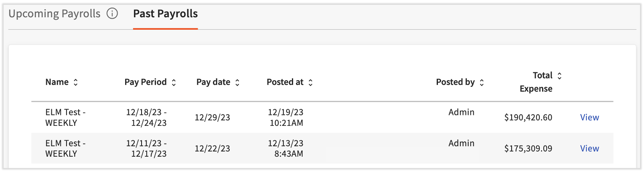Click the 12/18/23 - 12/24/23 pay period cell

(x=146, y=117)
